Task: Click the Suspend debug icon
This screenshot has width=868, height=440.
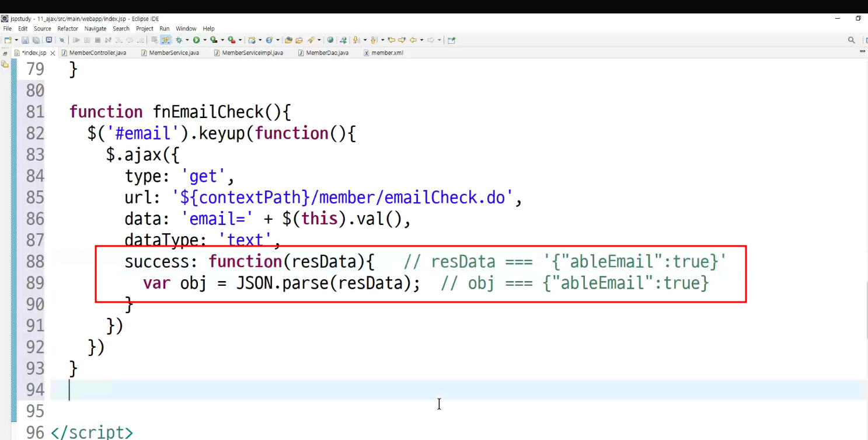Action: (87, 40)
